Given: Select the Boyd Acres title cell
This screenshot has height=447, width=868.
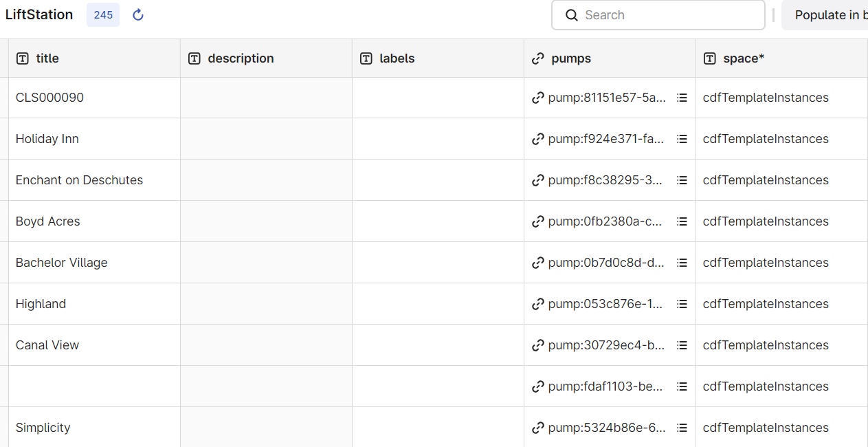Looking at the screenshot, I should pyautogui.click(x=94, y=221).
